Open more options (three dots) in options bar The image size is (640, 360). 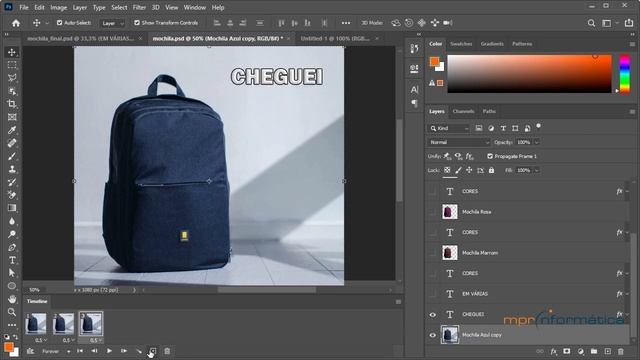pyautogui.click(x=346, y=23)
